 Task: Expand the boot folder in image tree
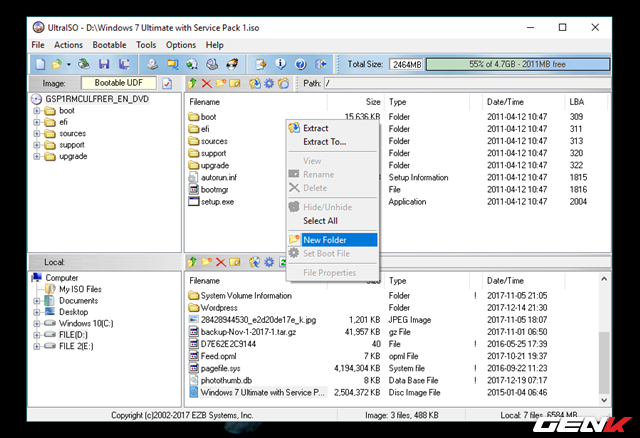coord(37,111)
